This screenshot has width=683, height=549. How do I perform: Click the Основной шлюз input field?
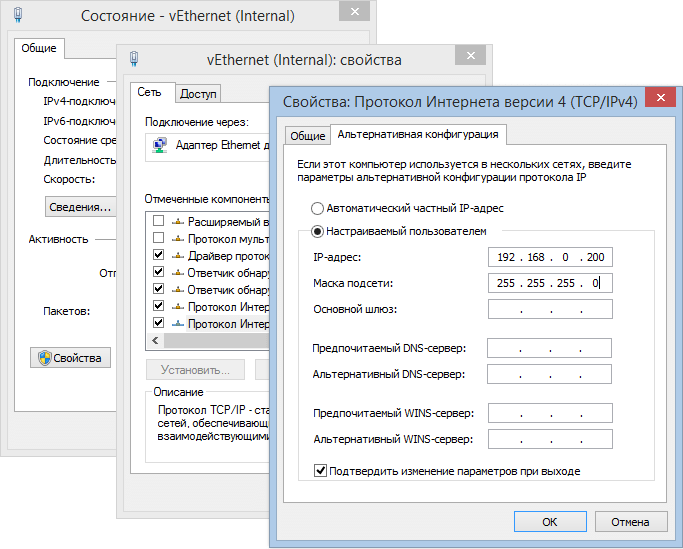(550, 309)
